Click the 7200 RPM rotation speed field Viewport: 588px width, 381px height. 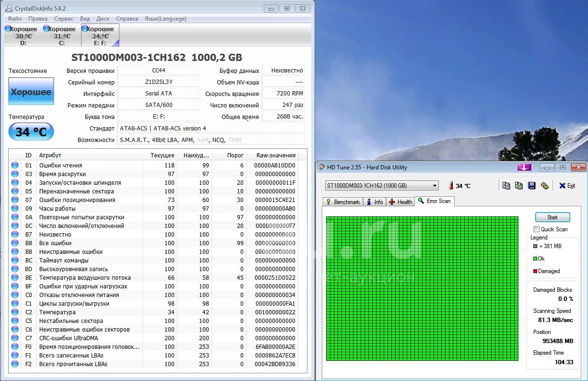(x=284, y=94)
